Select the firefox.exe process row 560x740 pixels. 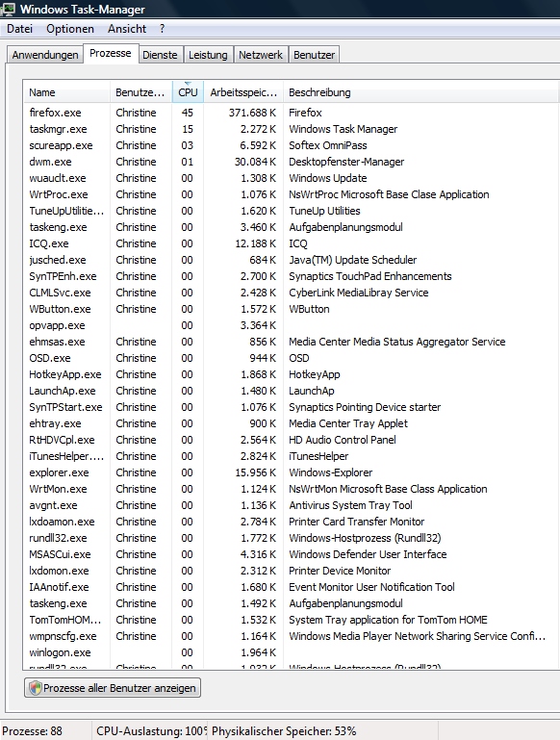point(291,113)
